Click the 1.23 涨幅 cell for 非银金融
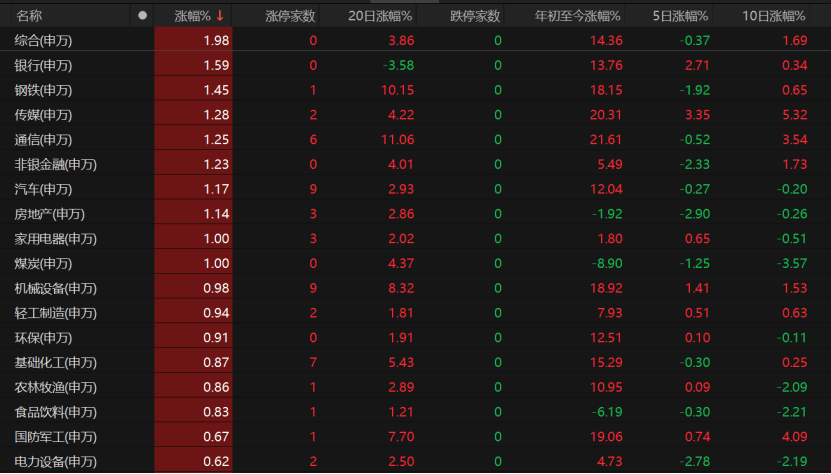The height and width of the screenshot is (474, 831). coord(193,164)
